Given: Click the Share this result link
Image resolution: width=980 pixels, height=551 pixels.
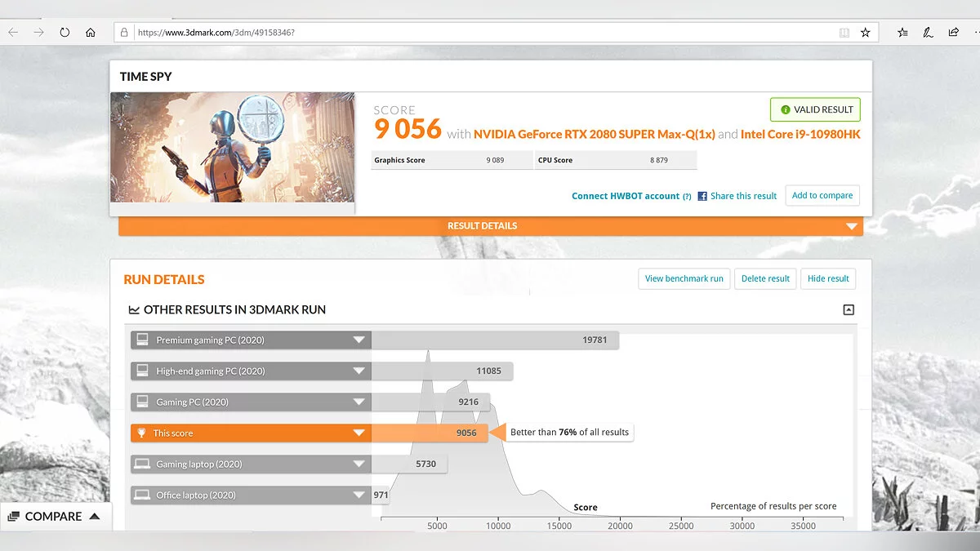Looking at the screenshot, I should 744,196.
